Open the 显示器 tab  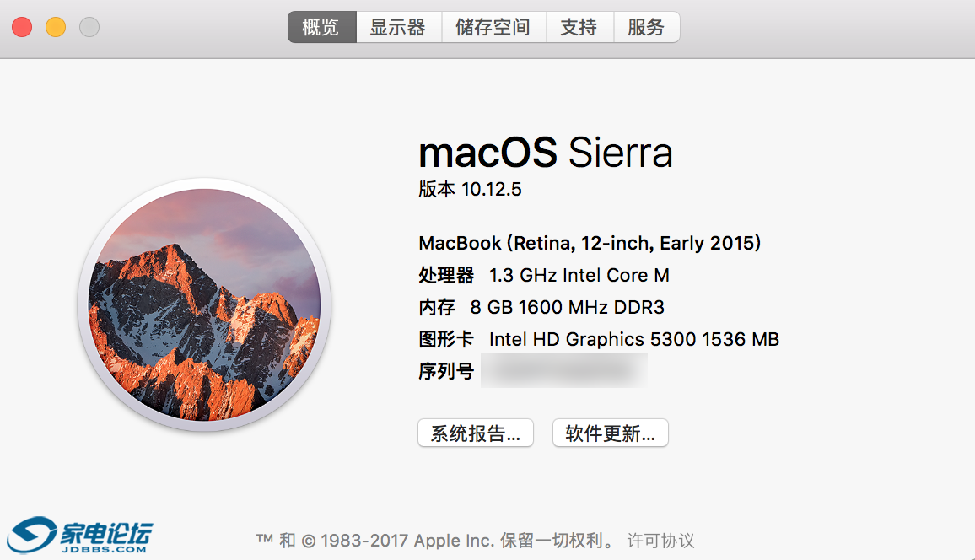click(x=398, y=27)
